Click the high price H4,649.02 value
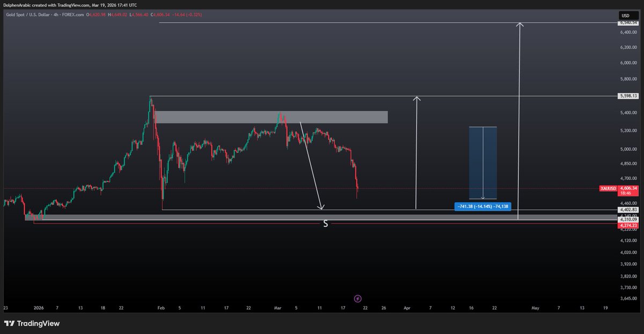The width and height of the screenshot is (644, 334). 118,14
